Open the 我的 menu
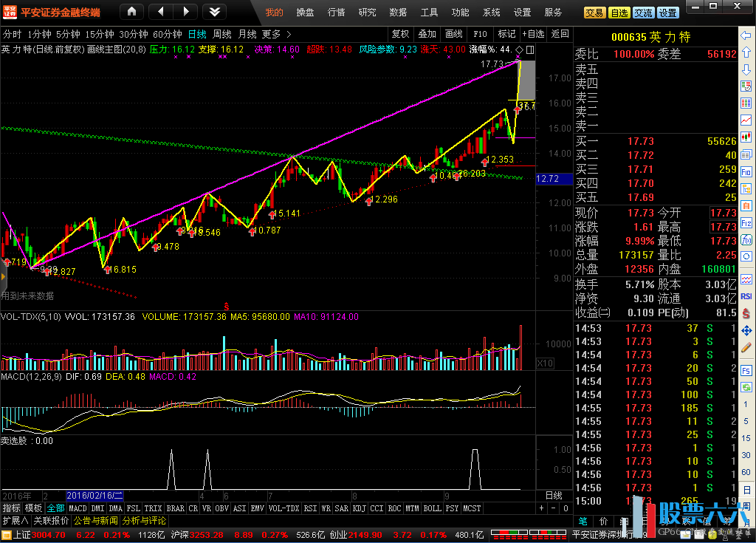Screen dimensions: 756x543 (275, 12)
